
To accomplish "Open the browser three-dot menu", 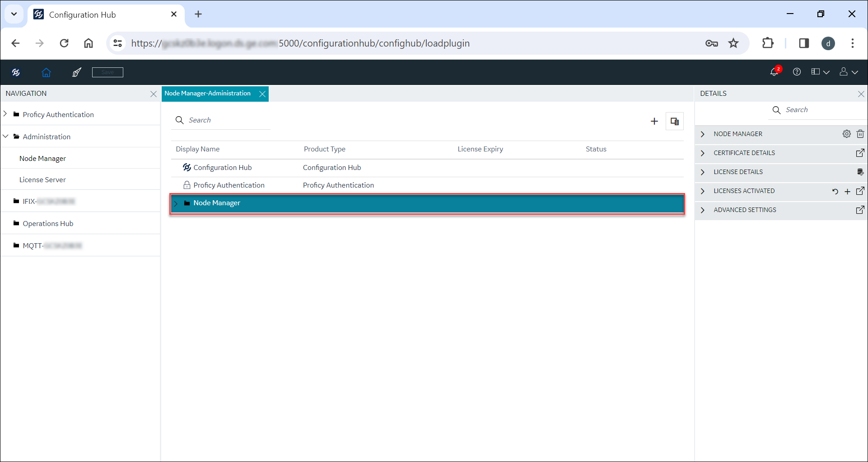I will click(x=853, y=43).
